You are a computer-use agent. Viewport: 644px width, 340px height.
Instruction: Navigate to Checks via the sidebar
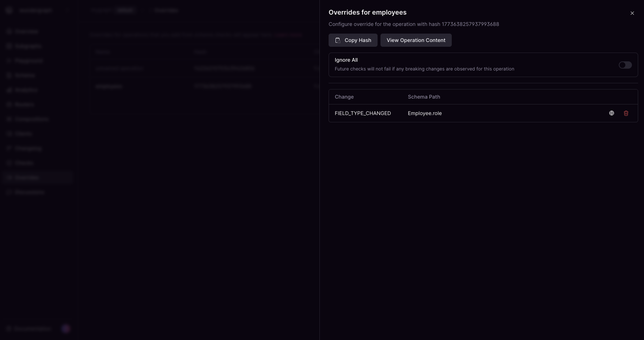[24, 163]
